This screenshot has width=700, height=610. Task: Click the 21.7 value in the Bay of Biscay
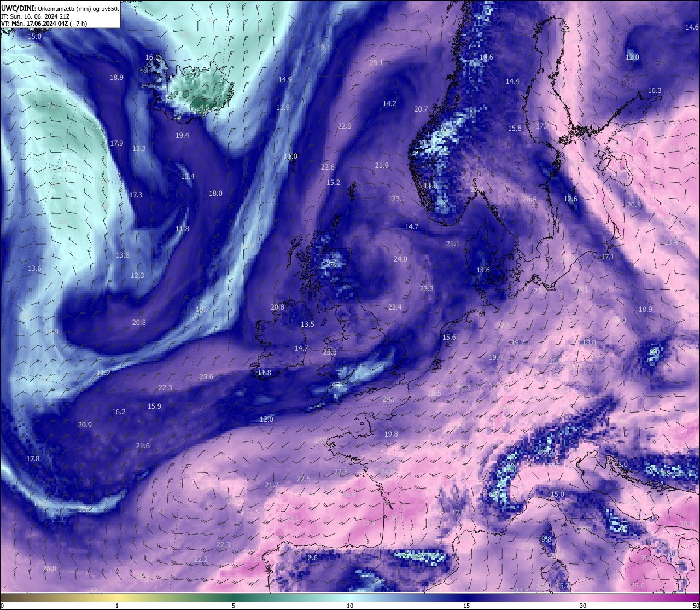pyautogui.click(x=271, y=485)
